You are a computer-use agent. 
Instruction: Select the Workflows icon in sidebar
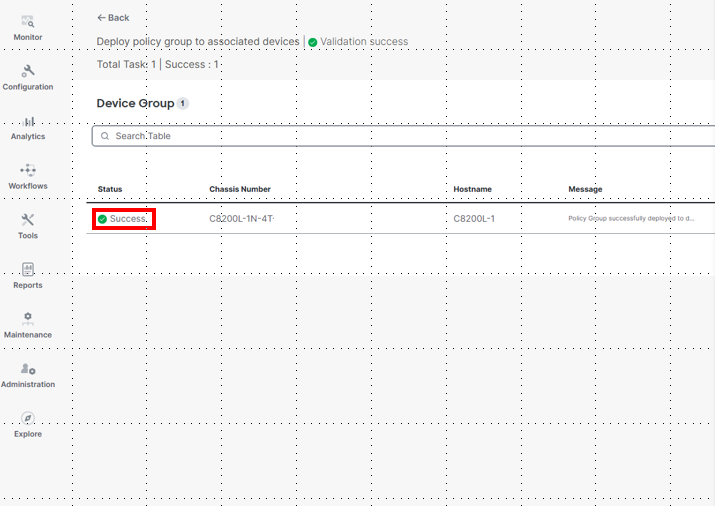click(28, 170)
